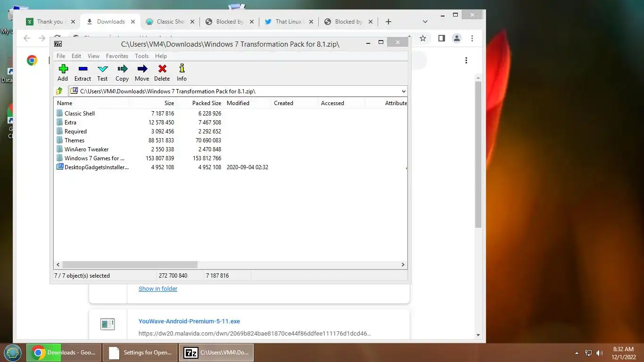Click the malavida download URL link

255,333
